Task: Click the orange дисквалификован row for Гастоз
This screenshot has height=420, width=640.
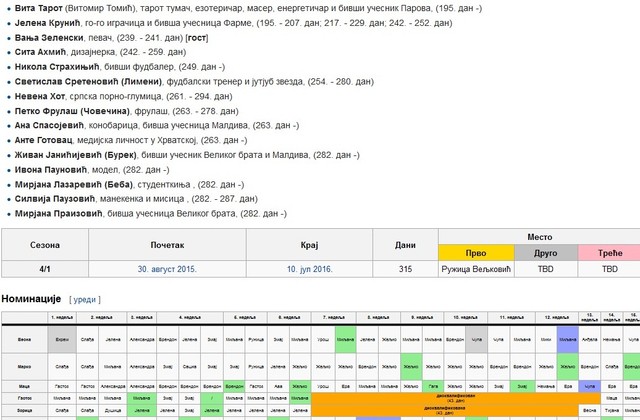Action: (x=456, y=398)
